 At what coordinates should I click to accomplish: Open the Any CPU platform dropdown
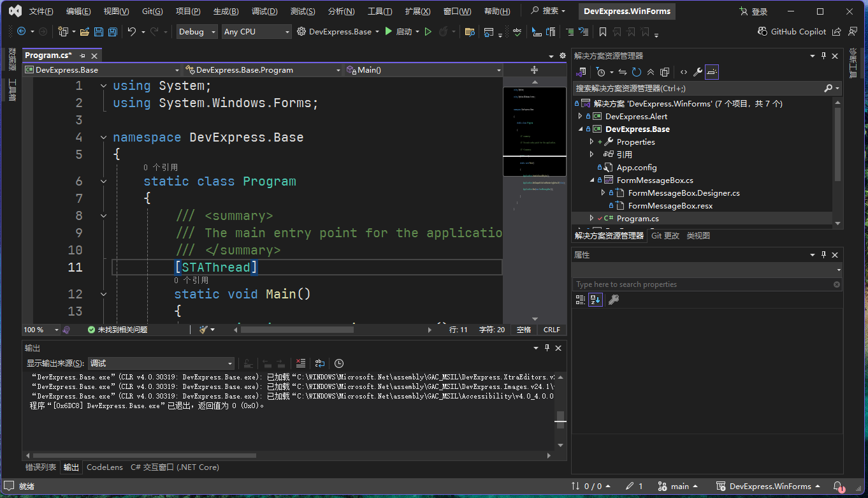point(256,32)
